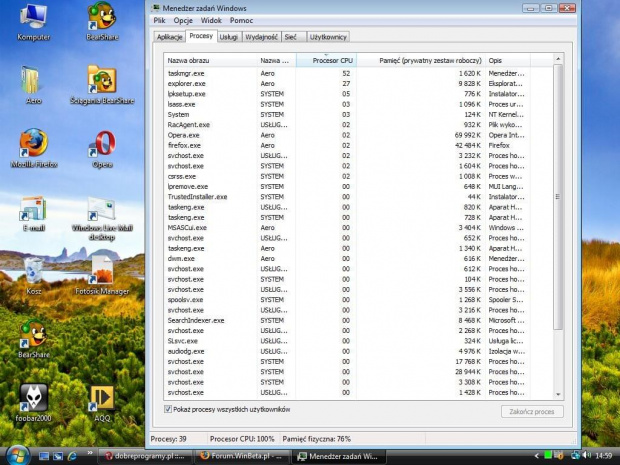Select the Windows Live Mail desktop shortcut
The height and width of the screenshot is (465, 620).
point(102,218)
